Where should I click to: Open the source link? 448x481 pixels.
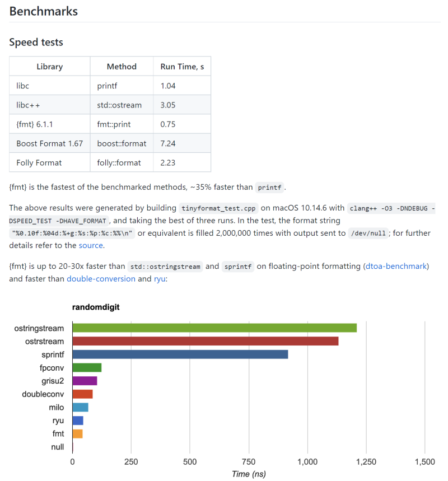[91, 245]
